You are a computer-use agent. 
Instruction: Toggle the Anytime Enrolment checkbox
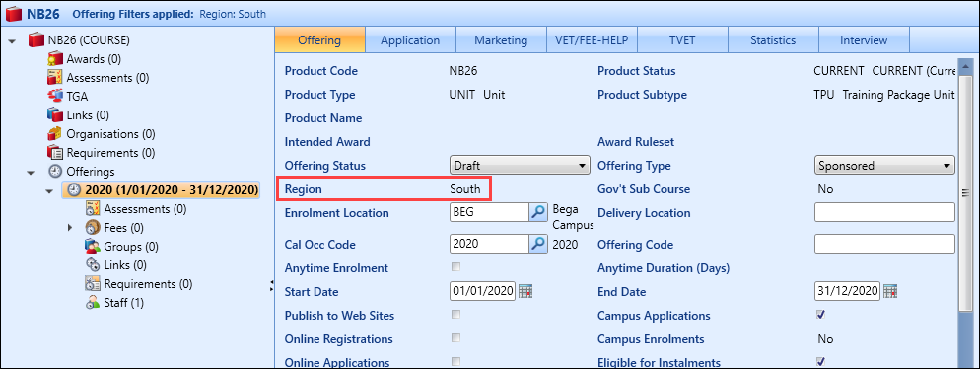point(456,267)
